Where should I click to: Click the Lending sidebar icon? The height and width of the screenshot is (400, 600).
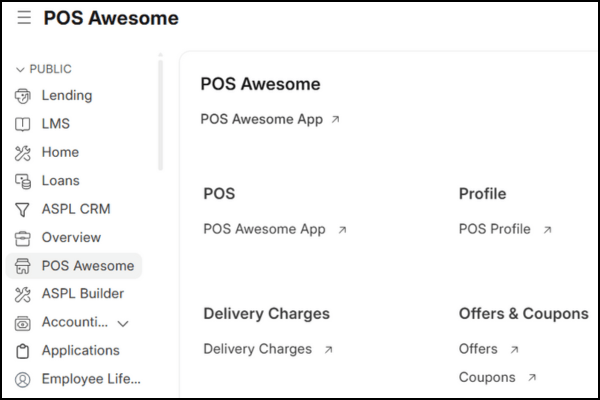coord(23,96)
